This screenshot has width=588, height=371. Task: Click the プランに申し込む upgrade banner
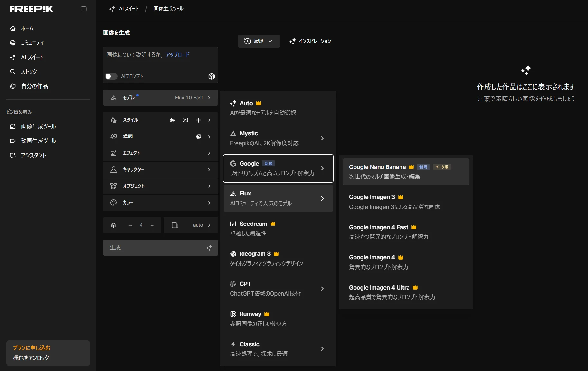coord(48,353)
